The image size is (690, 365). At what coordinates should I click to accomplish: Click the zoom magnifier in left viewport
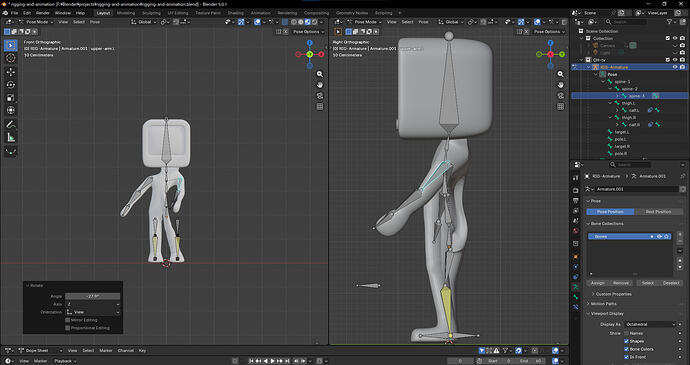click(x=320, y=74)
